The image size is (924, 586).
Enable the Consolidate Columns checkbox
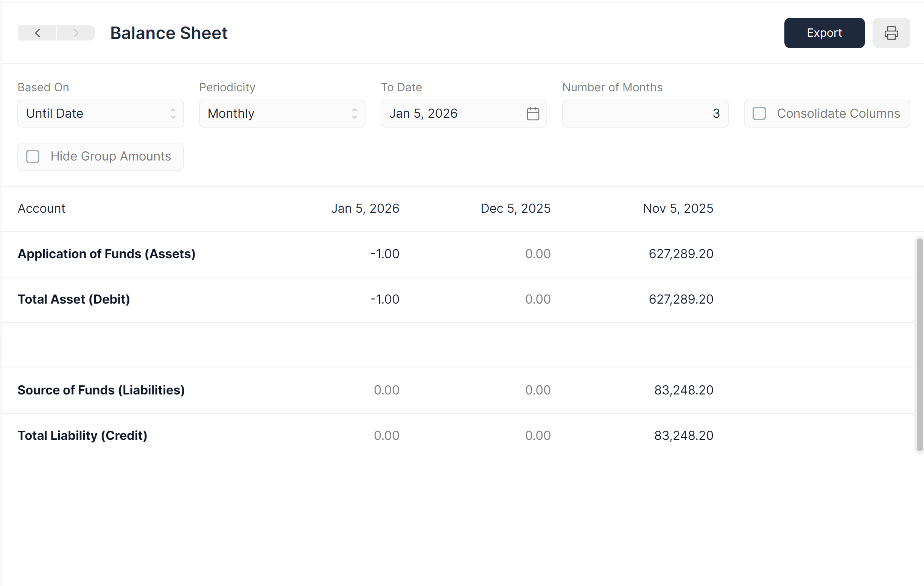(x=759, y=113)
